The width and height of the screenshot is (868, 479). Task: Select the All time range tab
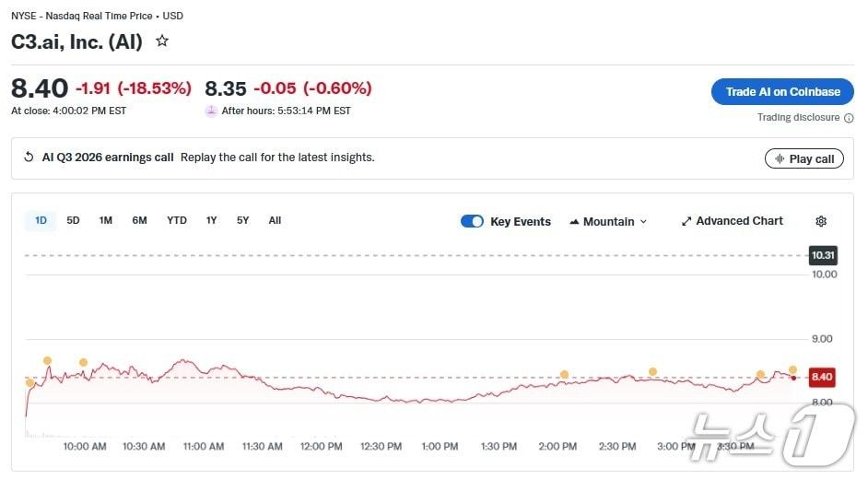[x=275, y=220]
